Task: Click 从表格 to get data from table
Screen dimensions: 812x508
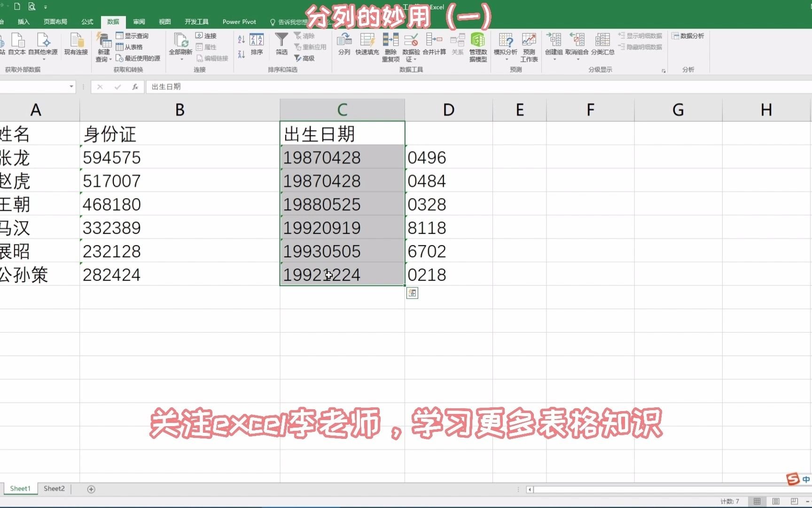Action: 130,47
